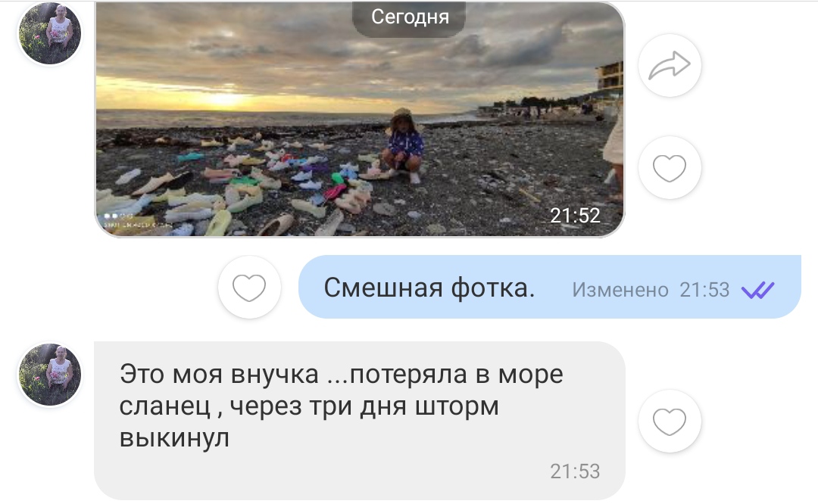Screen dimensions: 818x504
Task: Select the blue "Смешная фотка." bubble
Action: 549,287
